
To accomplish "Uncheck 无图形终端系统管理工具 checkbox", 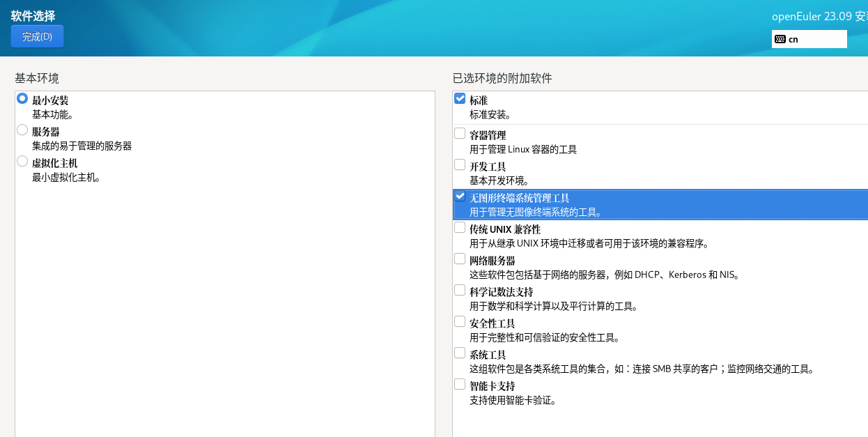I will (x=460, y=197).
